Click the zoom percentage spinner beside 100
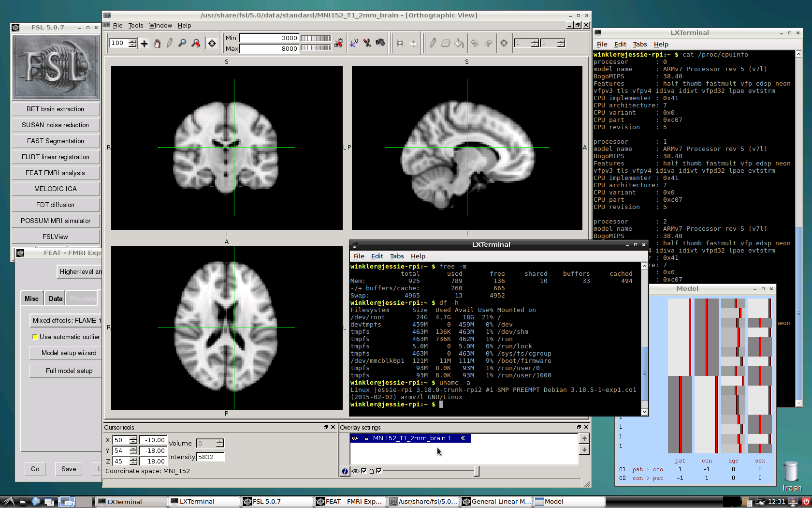812x508 pixels. (x=132, y=43)
